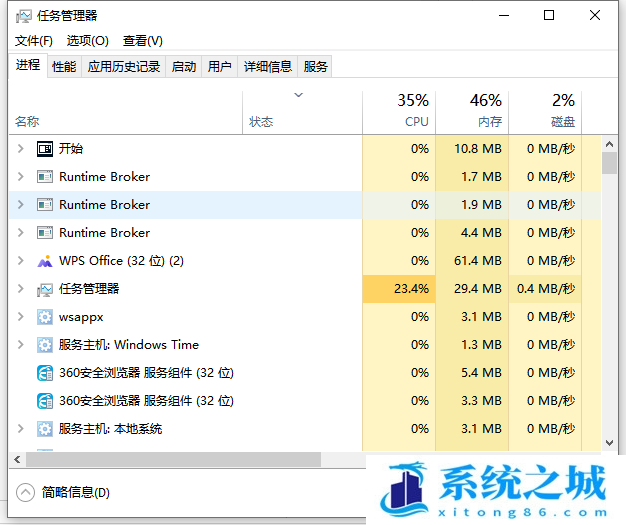Sort by the 磁盘 column header
This screenshot has height=525, width=626.
[x=545, y=113]
